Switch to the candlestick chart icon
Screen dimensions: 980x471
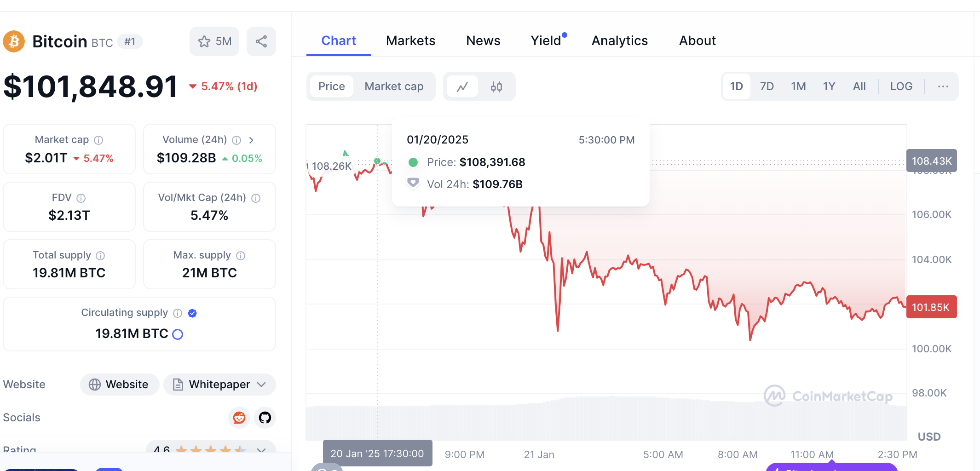tap(496, 86)
